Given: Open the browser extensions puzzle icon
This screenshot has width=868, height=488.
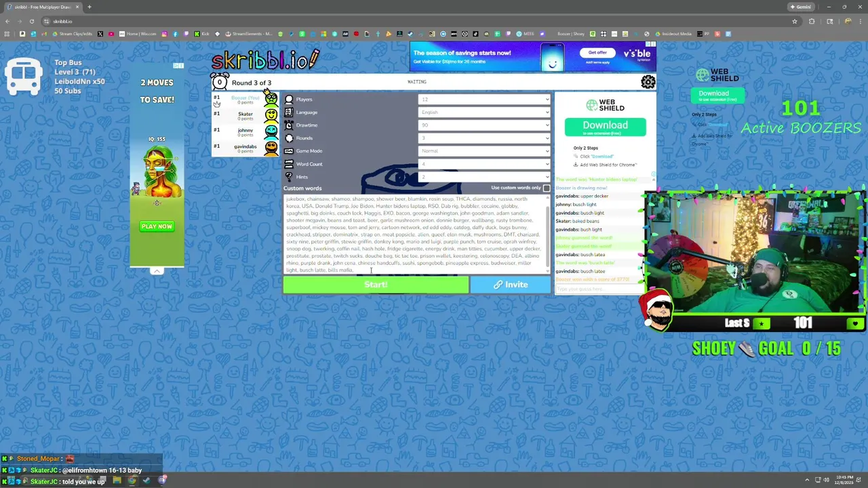Looking at the screenshot, I should pos(812,21).
